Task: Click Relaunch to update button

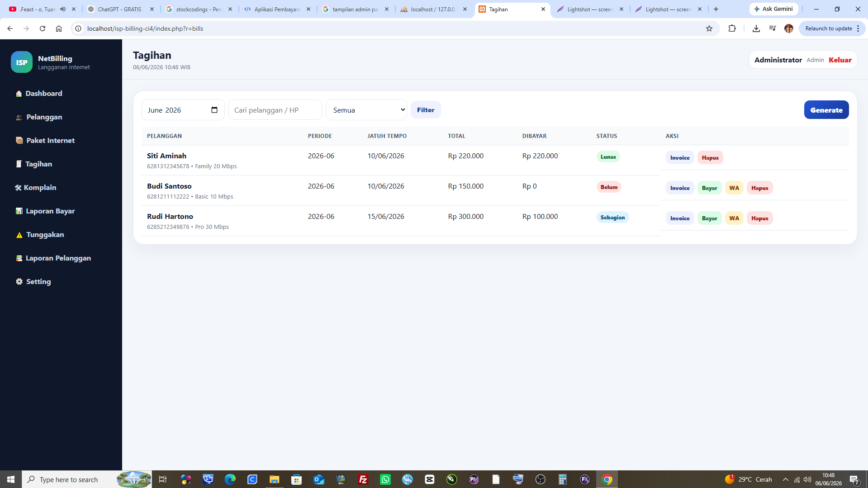Action: tap(832, 28)
